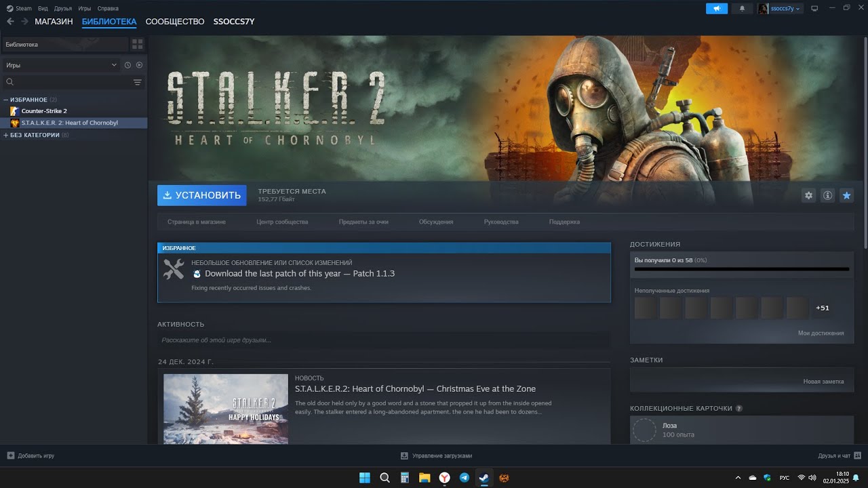Toggle the library grid view icon

tap(138, 44)
